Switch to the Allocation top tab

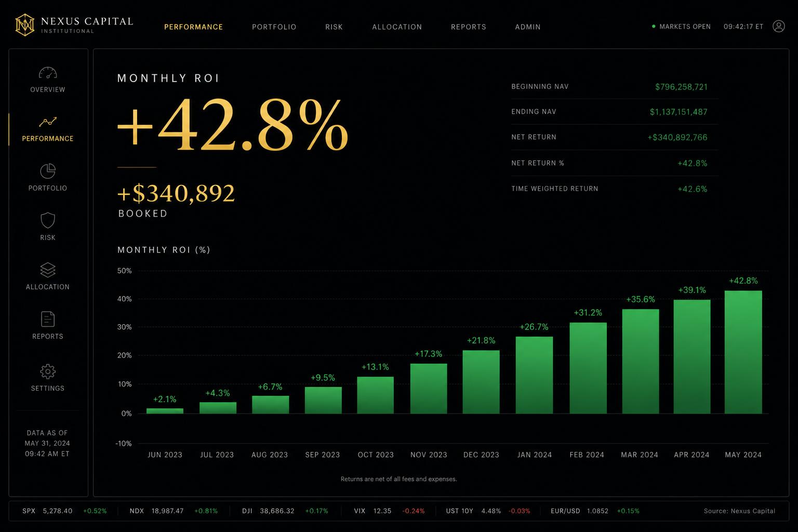(x=397, y=27)
